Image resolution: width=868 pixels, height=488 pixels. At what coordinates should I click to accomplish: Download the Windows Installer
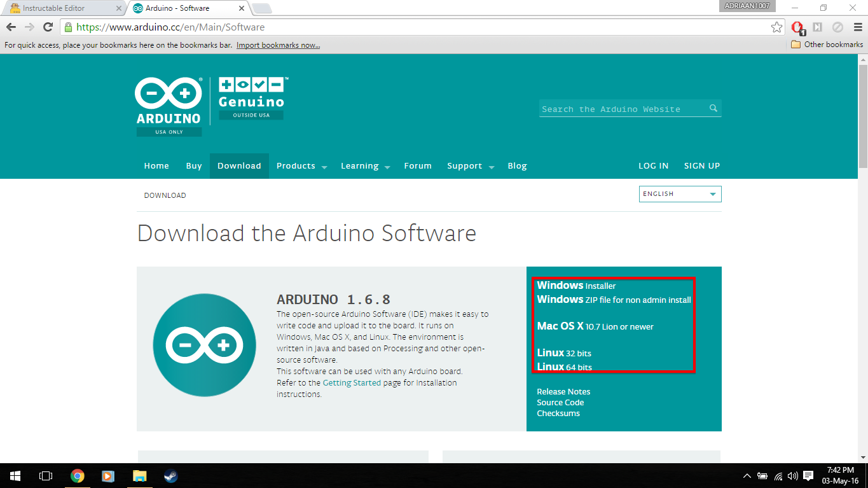[576, 286]
